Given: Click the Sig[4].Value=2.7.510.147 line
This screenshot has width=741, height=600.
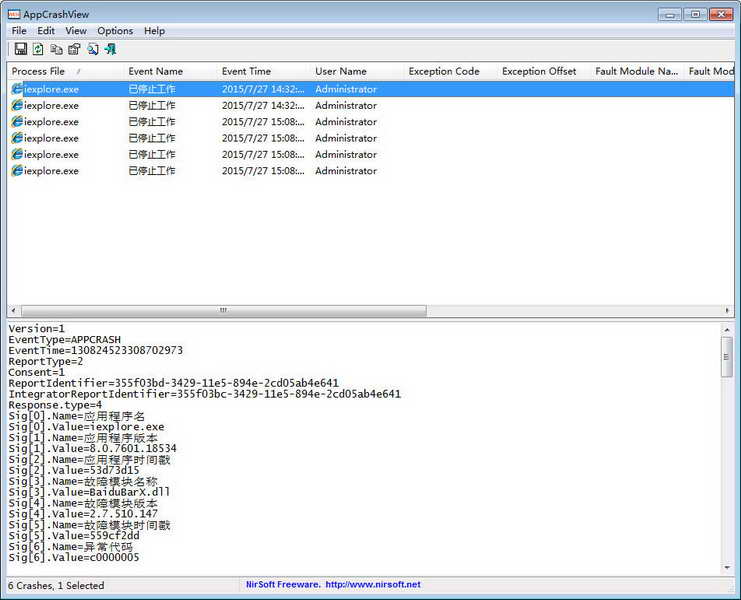Looking at the screenshot, I should [83, 514].
